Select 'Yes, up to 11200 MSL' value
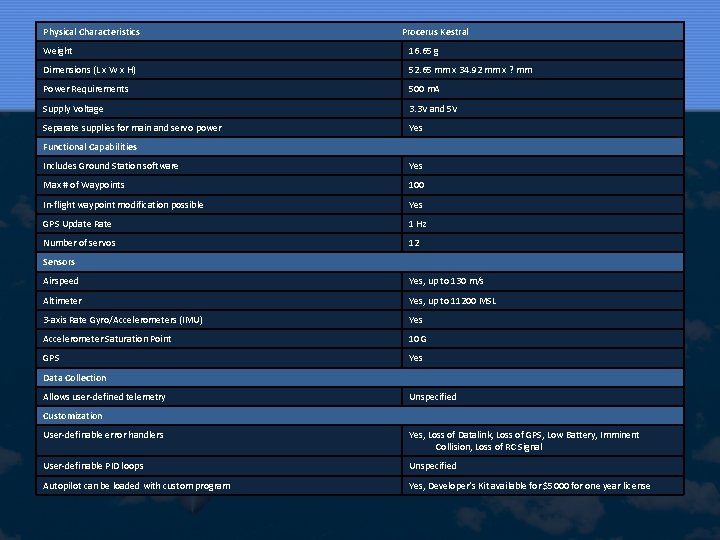 coord(452,301)
